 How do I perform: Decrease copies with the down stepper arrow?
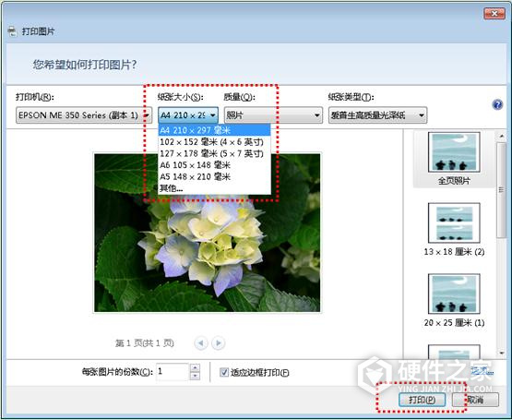195,376
